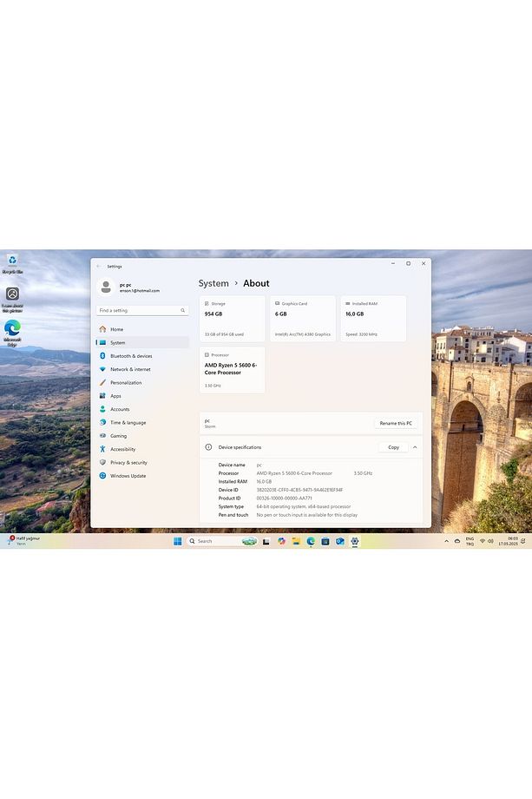Image resolution: width=532 pixels, height=799 pixels.
Task: Open the clock and date flyout
Action: [508, 541]
